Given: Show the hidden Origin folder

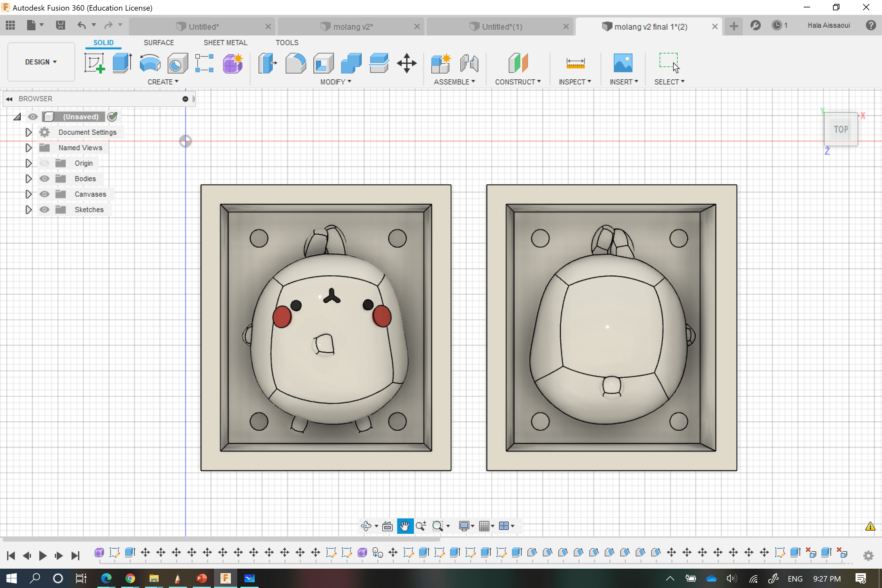Looking at the screenshot, I should tap(44, 163).
